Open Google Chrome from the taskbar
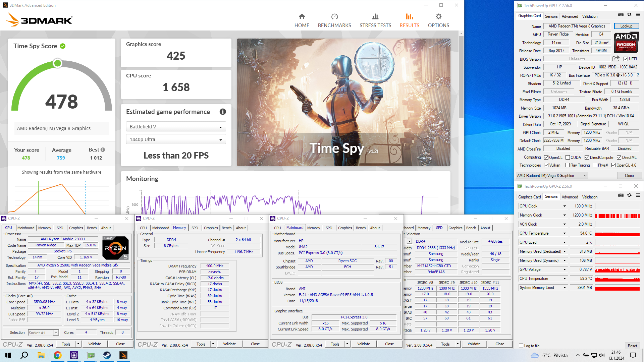The image size is (644, 362). pyautogui.click(x=57, y=355)
